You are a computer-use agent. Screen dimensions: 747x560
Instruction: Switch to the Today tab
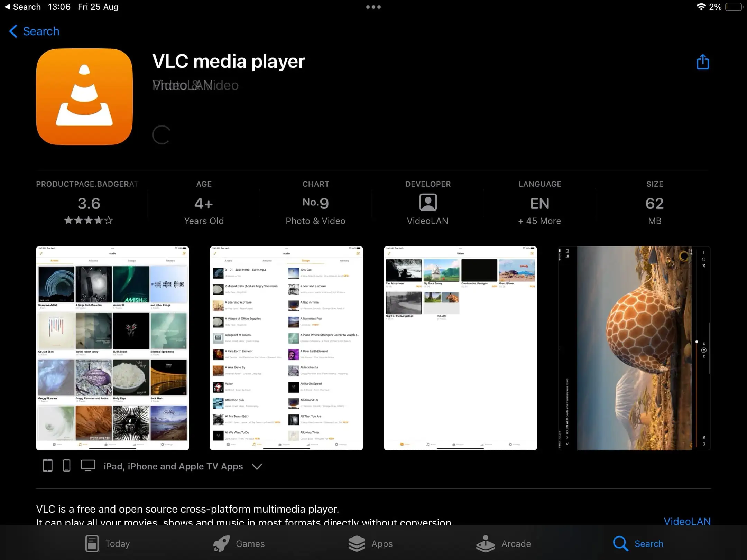coord(108,543)
